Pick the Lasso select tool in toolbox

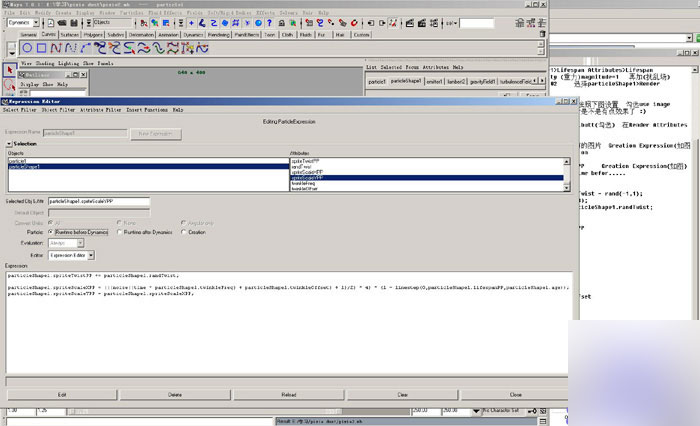point(9,84)
